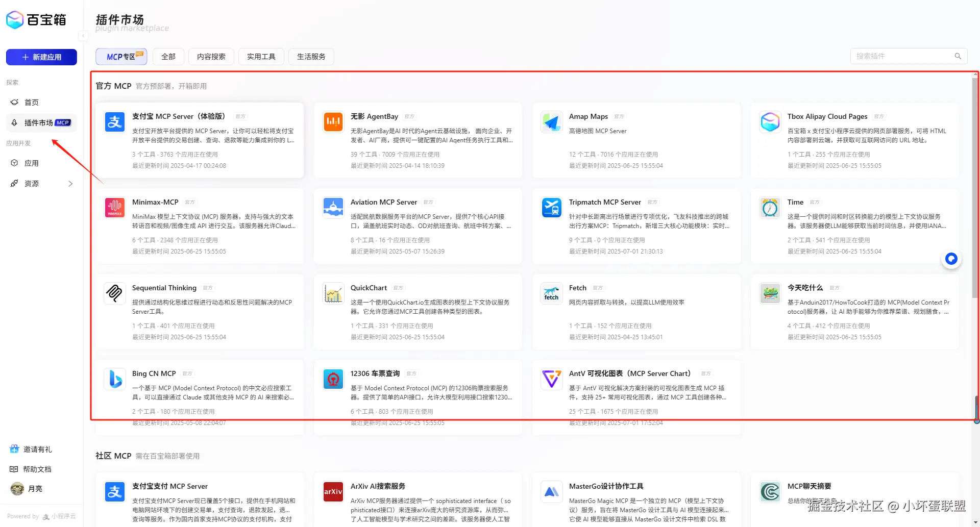Screen dimensions: 980x527
Task: Click the MCP聊天摘要 card title
Action: (x=810, y=486)
